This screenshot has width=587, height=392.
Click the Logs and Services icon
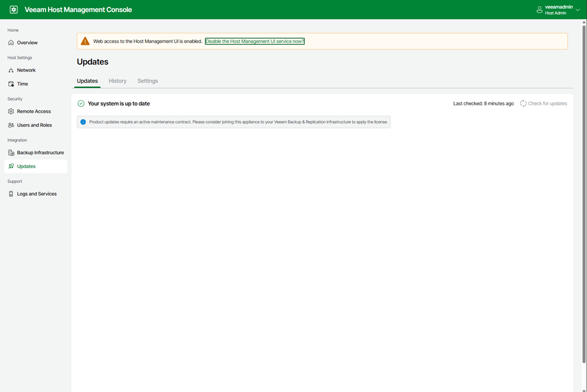click(x=11, y=194)
